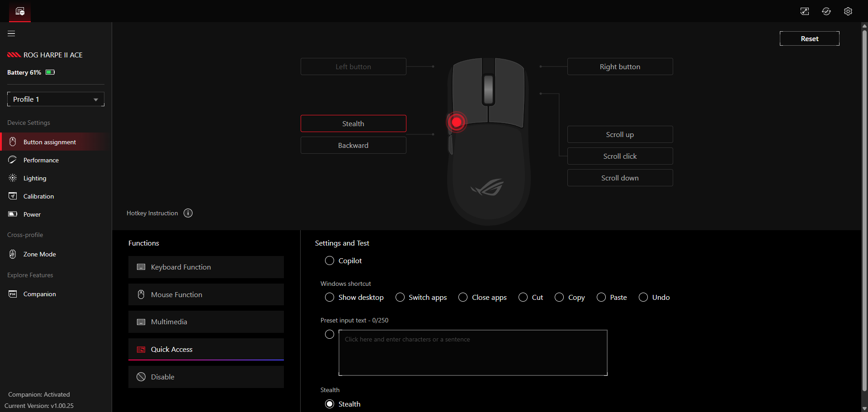Toggle the hamburger menu in sidebar
Image resolution: width=868 pixels, height=412 pixels.
(11, 33)
